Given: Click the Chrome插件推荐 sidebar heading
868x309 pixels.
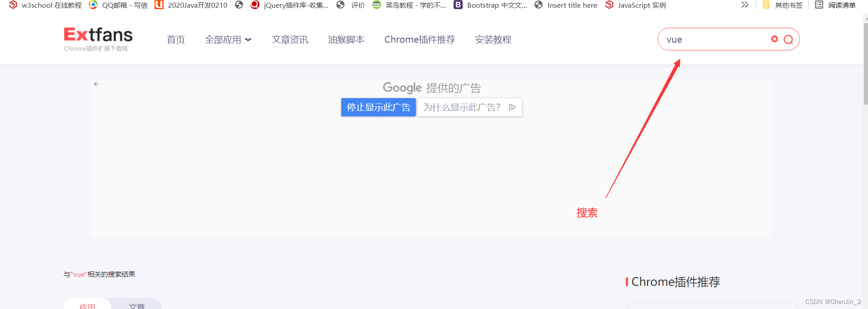Looking at the screenshot, I should pos(675,282).
